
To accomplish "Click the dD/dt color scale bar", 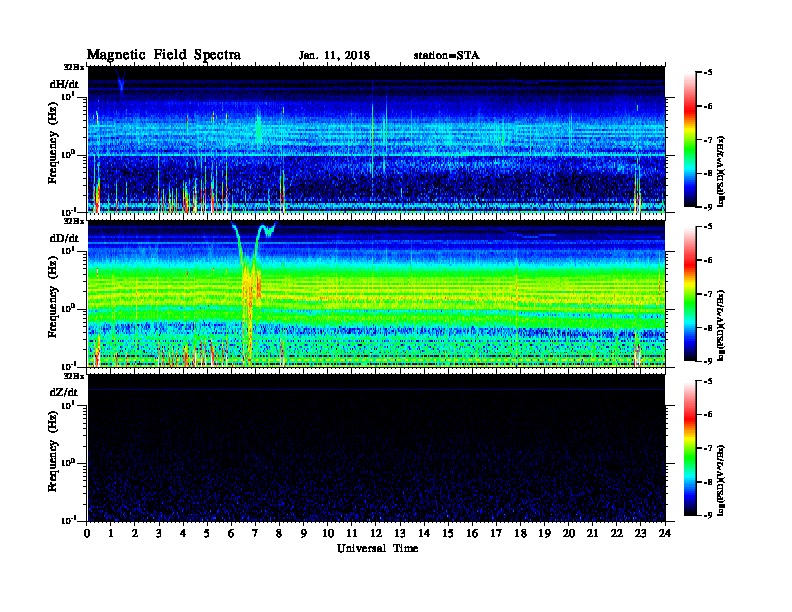I will point(690,294).
